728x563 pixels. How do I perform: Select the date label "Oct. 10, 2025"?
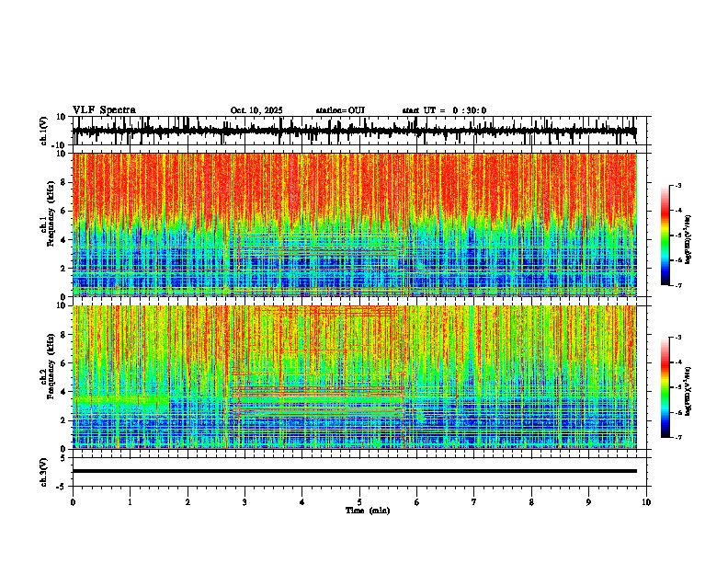point(256,110)
